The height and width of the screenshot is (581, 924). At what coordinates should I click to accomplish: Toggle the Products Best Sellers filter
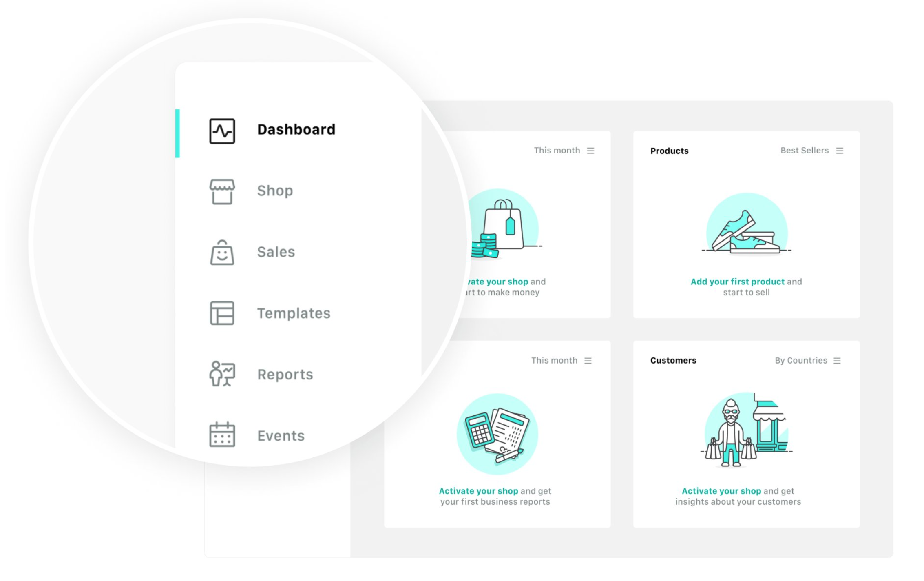coord(841,150)
